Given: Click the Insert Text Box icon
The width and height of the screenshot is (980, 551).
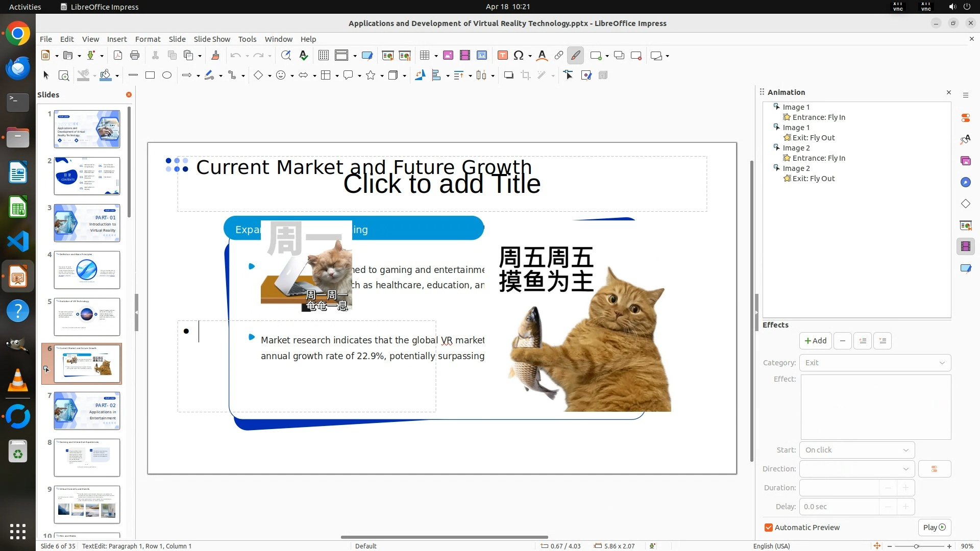Looking at the screenshot, I should click(x=502, y=56).
